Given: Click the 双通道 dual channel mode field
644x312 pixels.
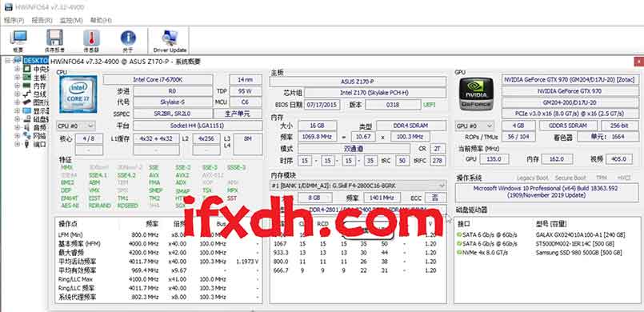Looking at the screenshot, I should pyautogui.click(x=354, y=149).
